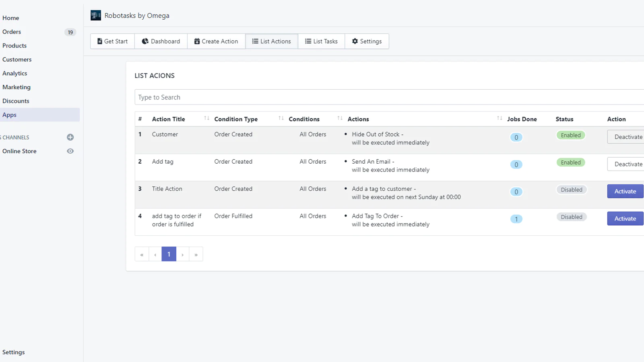644x362 pixels.
Task: Go to the next page with the right chevron
Action: 183,254
